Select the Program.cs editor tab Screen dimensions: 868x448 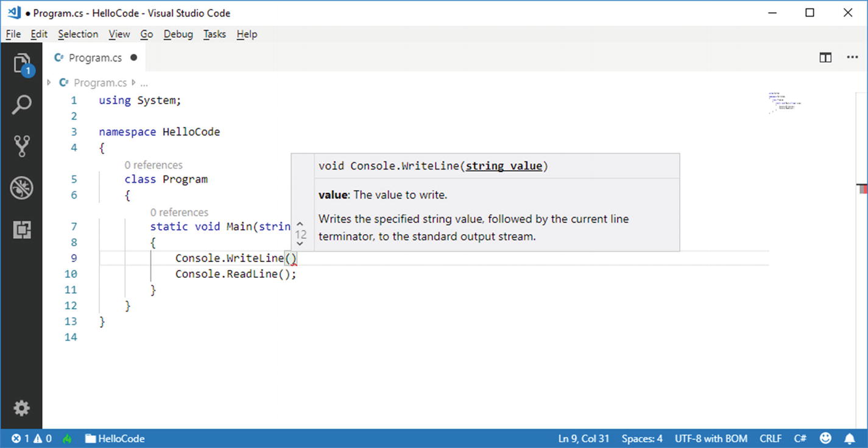point(95,58)
